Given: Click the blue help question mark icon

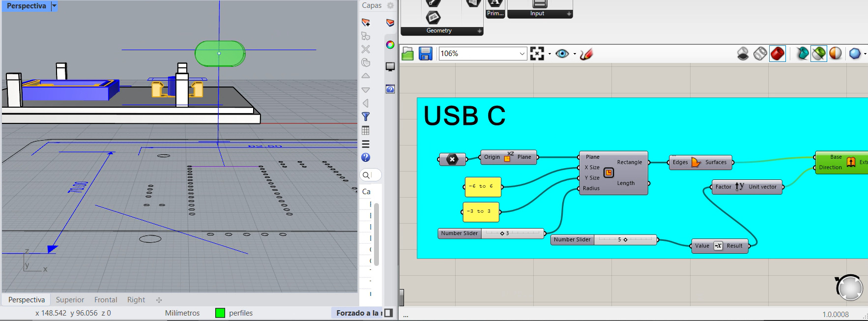Looking at the screenshot, I should coord(366,157).
